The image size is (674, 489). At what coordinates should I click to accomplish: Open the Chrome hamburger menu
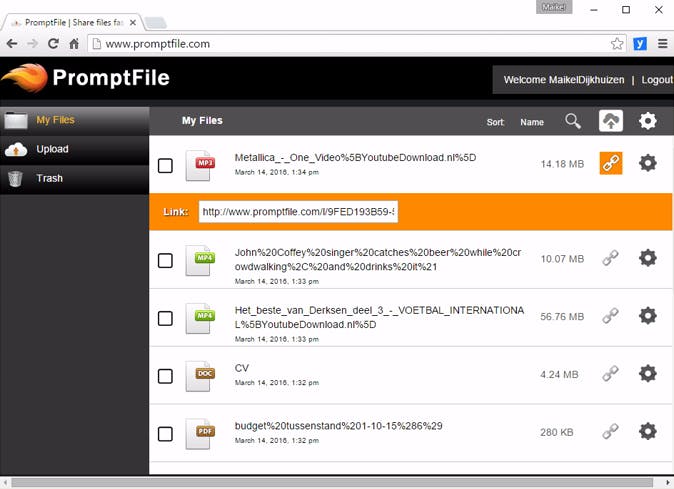tap(662, 44)
